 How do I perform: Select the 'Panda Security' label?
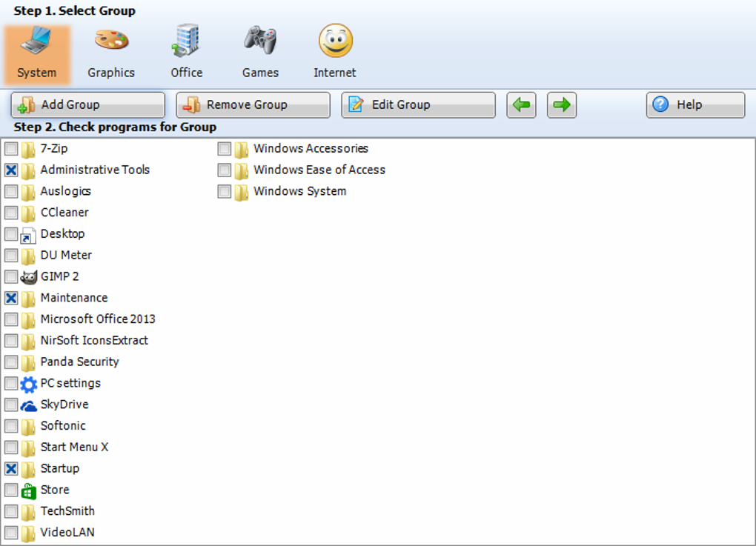click(x=79, y=362)
